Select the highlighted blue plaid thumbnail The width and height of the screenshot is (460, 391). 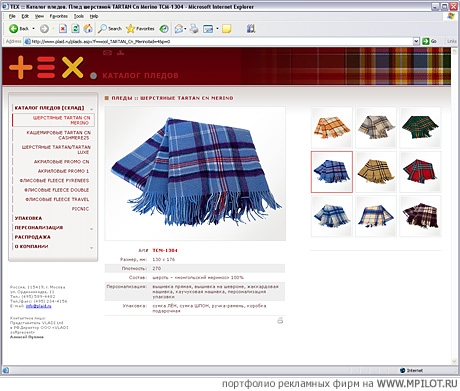click(332, 172)
